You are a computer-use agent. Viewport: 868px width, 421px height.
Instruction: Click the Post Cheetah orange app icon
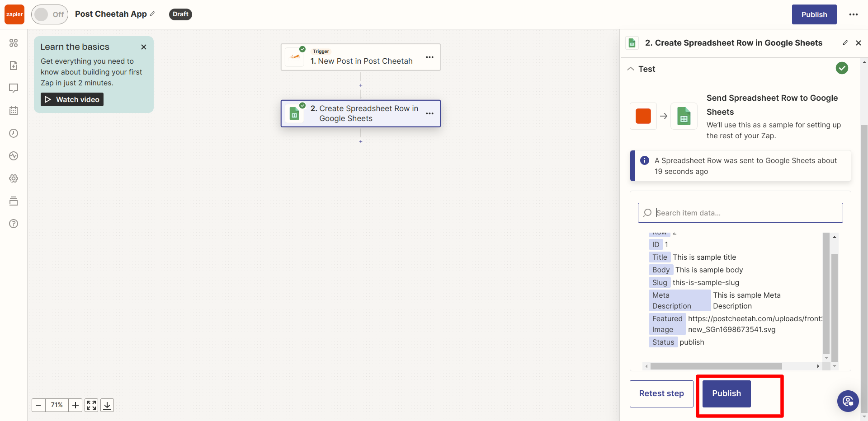[643, 116]
